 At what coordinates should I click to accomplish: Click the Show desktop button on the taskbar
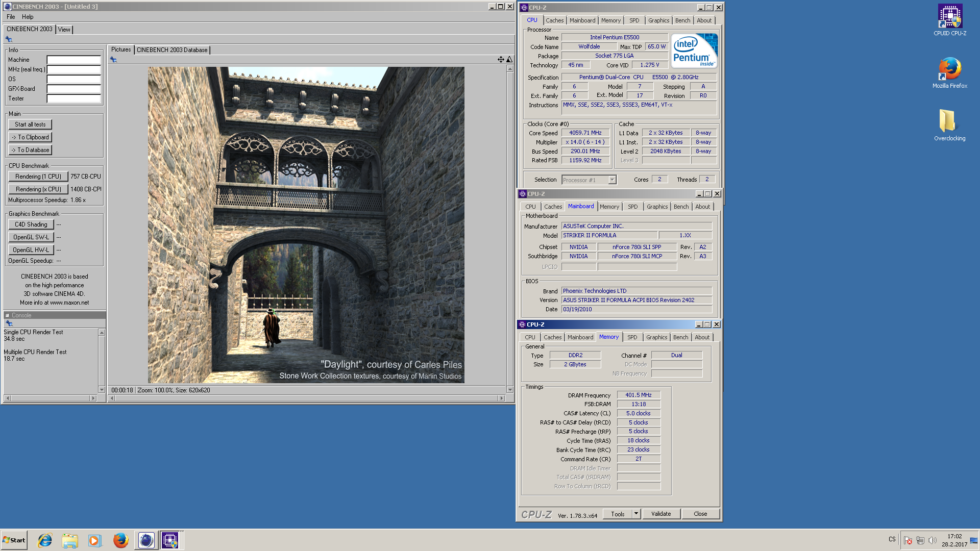tap(974, 540)
